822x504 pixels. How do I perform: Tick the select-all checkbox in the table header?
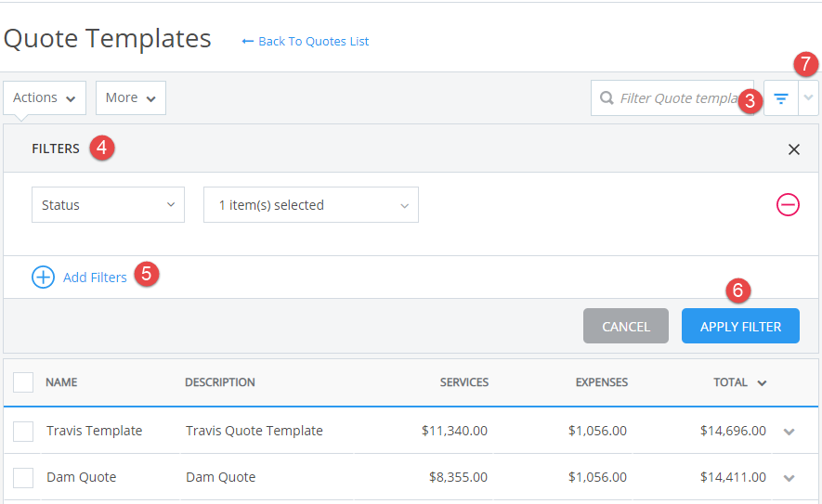tap(23, 382)
